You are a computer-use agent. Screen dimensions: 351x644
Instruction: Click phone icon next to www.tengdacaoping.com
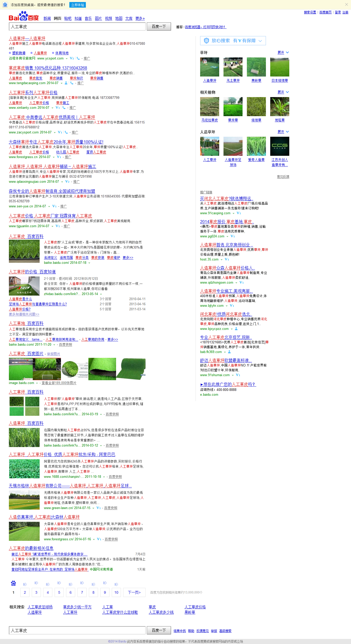coord(72,83)
